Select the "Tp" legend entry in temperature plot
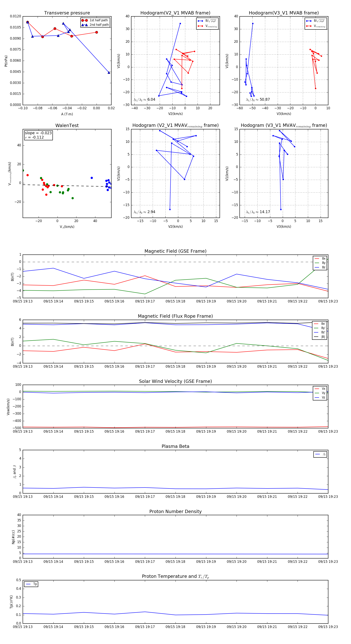 [31, 584]
